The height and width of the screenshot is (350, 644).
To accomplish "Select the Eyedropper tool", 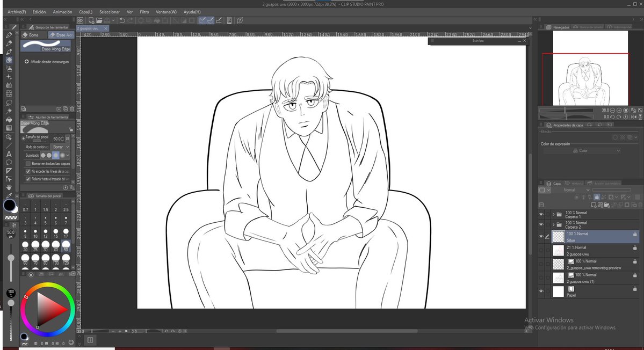I will (9, 195).
